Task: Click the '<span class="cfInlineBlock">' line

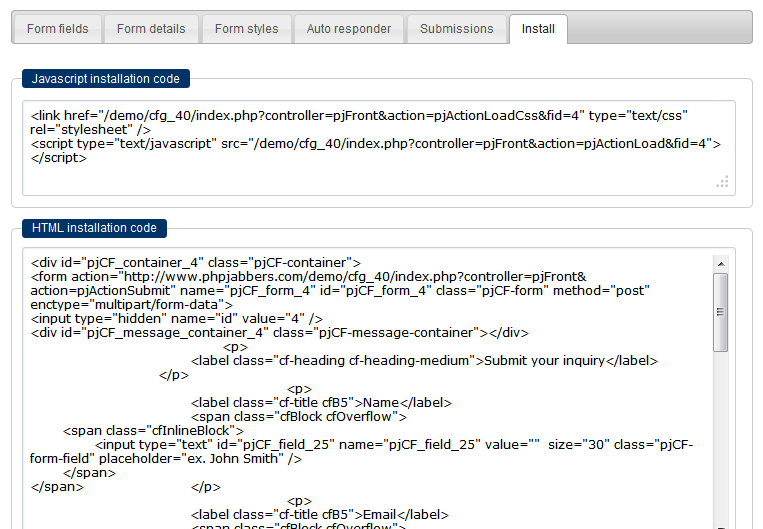Action: coord(153,431)
